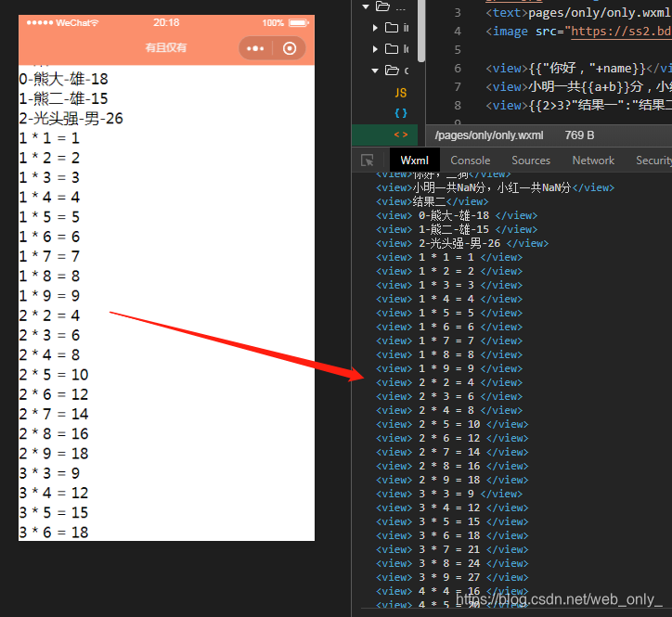Viewport: 672px width, 617px height.
Task: Select the '2 * 2 = 4' view node
Action: pyautogui.click(x=449, y=382)
